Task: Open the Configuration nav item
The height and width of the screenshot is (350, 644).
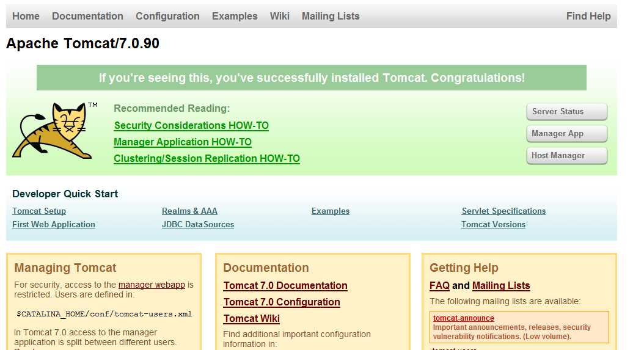Action: click(167, 16)
